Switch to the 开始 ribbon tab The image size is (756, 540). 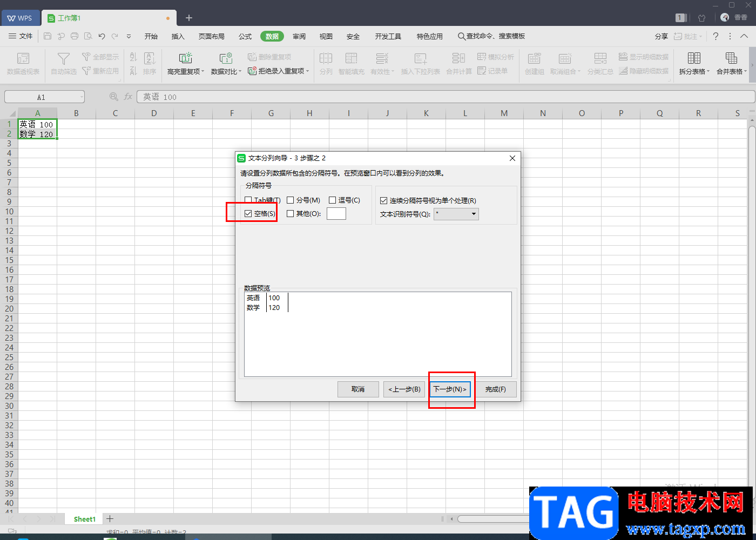151,36
